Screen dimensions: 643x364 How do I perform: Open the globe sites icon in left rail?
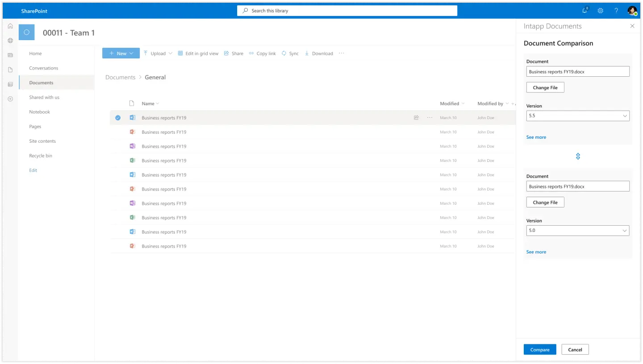click(x=10, y=41)
